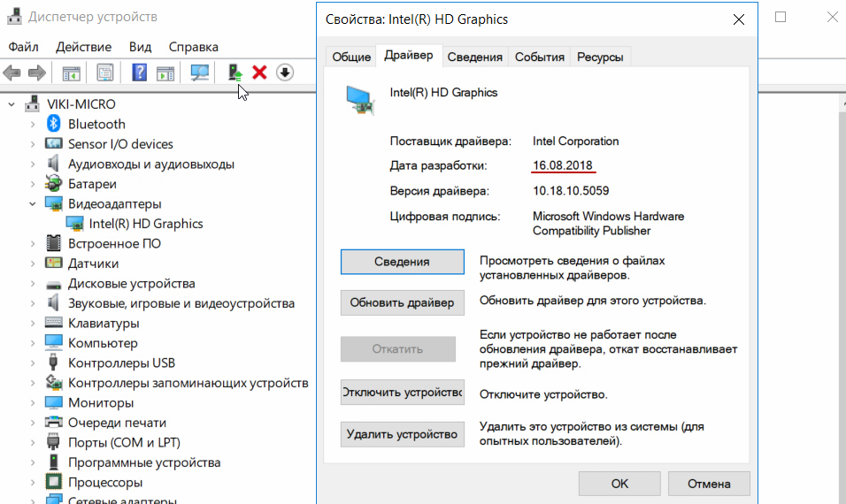The image size is (846, 504).
Task: Click the VIKI-MICRO computer root icon
Action: pos(33,103)
